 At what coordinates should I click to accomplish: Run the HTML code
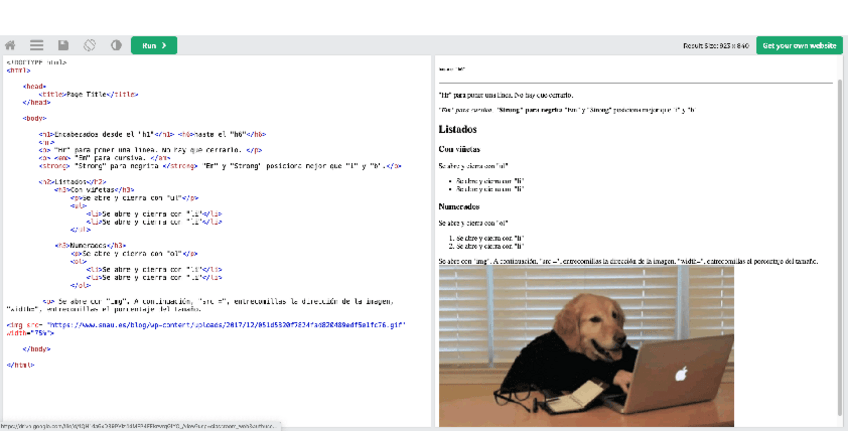(153, 45)
